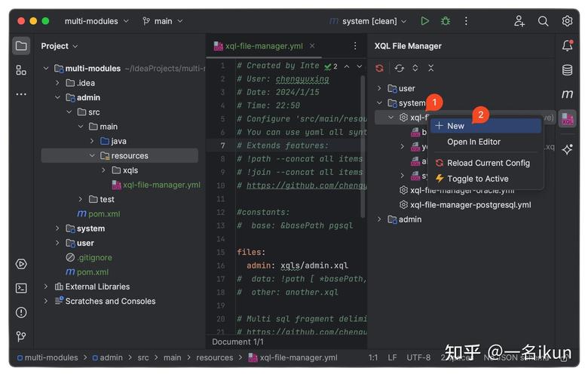This screenshot has height=377, width=588.
Task: Select Scratches and Consoles node
Action: pyautogui.click(x=105, y=302)
